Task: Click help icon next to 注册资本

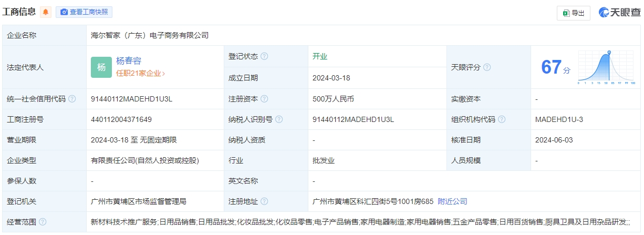Action: (x=264, y=99)
